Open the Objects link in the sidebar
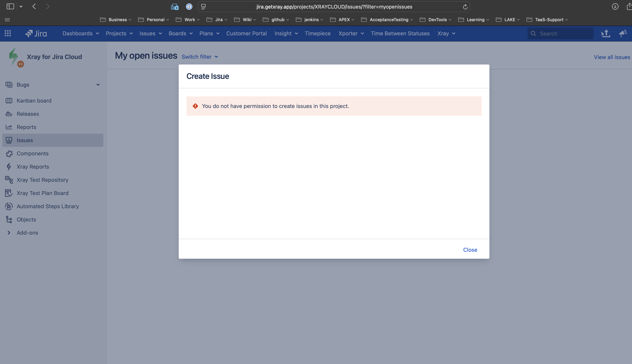 [26, 219]
